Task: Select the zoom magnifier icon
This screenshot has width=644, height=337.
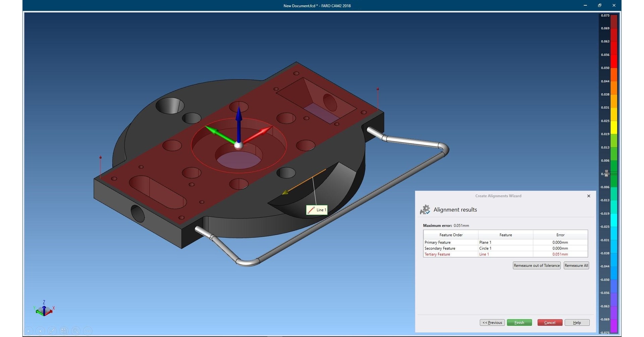Action: [76, 331]
